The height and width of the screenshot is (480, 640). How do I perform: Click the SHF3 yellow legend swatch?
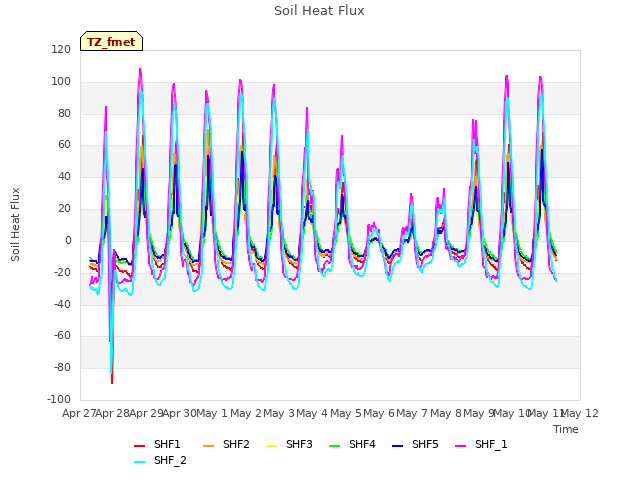pos(271,446)
